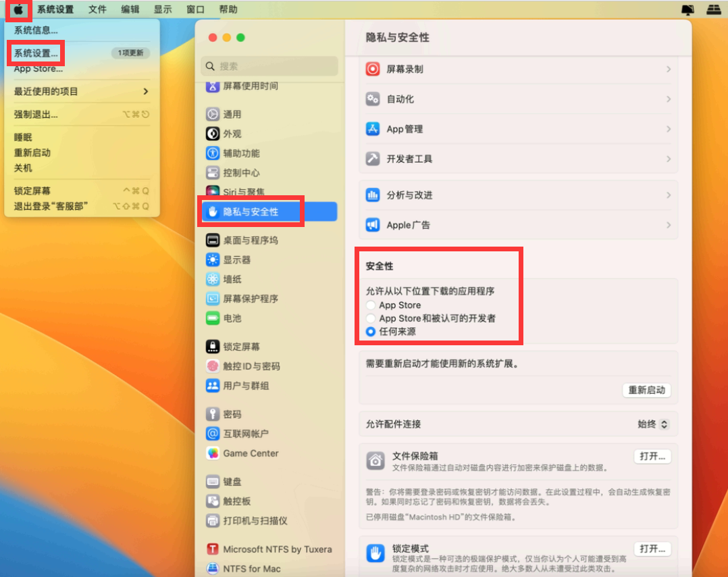This screenshot has width=728, height=577.
Task: Click the 自动化 gear icon
Action: pos(373,99)
